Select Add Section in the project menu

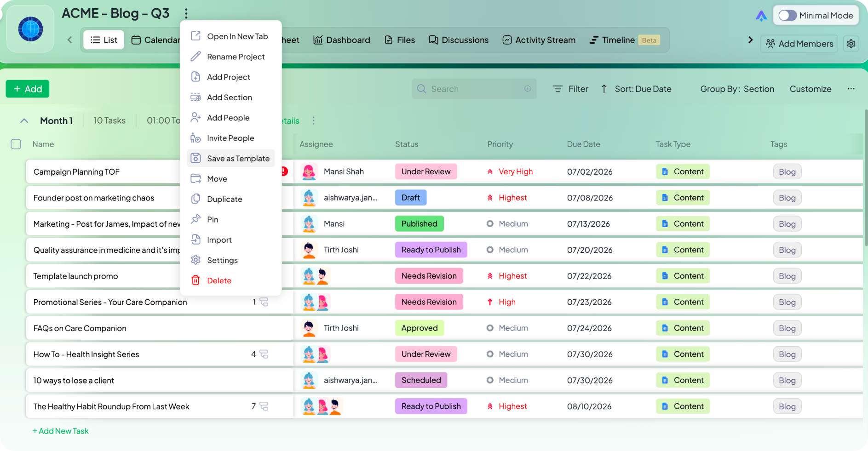point(231,97)
